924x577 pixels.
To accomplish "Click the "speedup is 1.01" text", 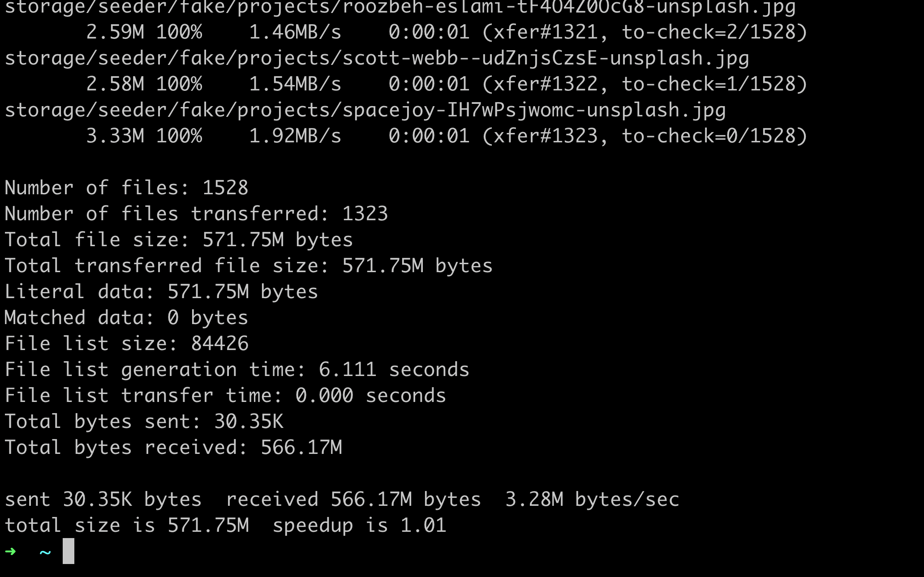I will 359,526.
